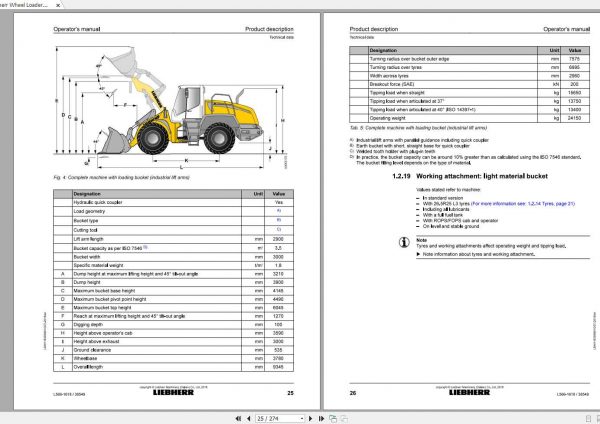
Task: Click the Hydraulic quick coupler table row
Action: click(x=173, y=202)
